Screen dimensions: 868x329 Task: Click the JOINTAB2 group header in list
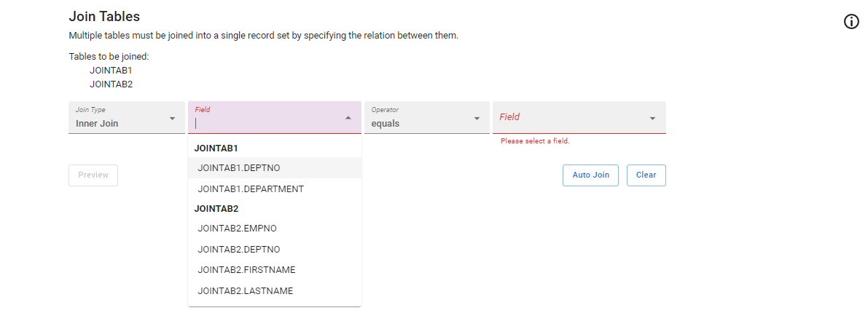[x=216, y=208]
